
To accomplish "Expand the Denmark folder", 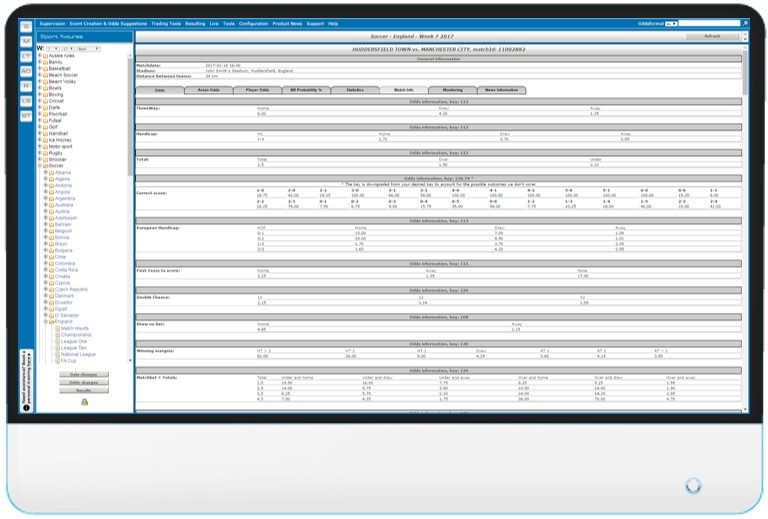I will coord(44,296).
